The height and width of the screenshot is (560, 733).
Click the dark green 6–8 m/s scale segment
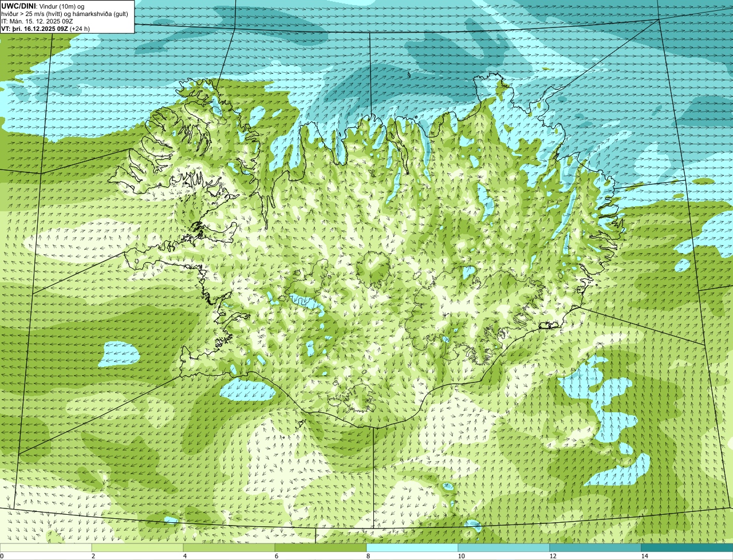[x=321, y=547]
